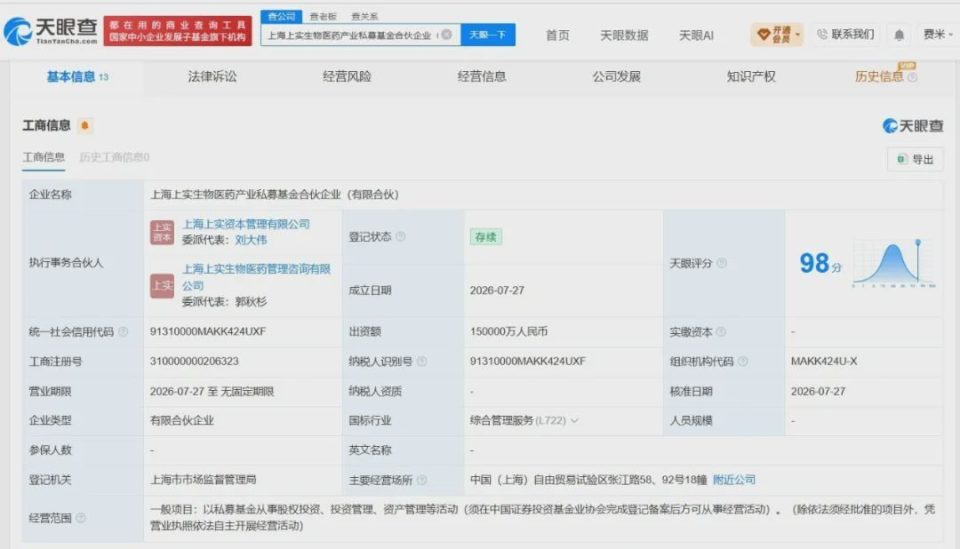This screenshot has width=960, height=549.
Task: Click the help icon next to 历史信息
Action: [x=912, y=77]
